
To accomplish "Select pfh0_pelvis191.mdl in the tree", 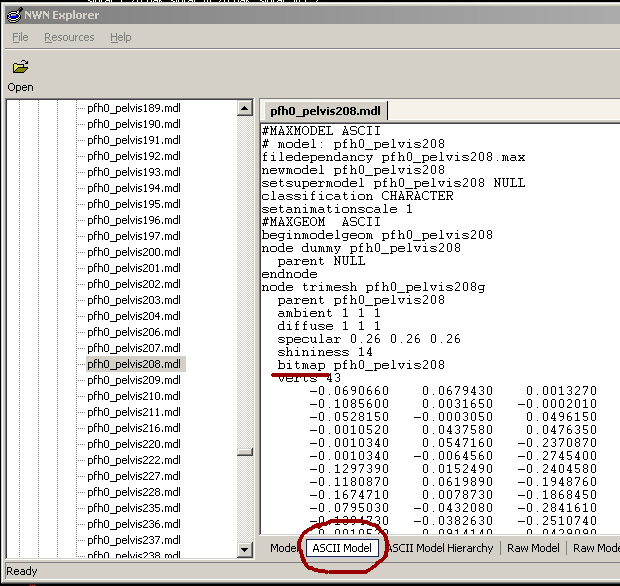I will pos(134,140).
